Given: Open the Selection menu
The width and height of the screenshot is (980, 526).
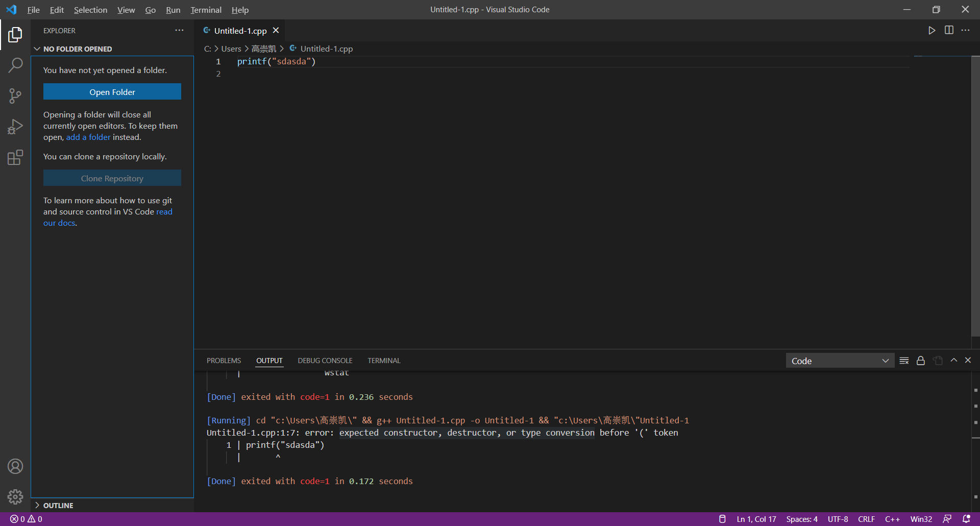Looking at the screenshot, I should pyautogui.click(x=90, y=10).
